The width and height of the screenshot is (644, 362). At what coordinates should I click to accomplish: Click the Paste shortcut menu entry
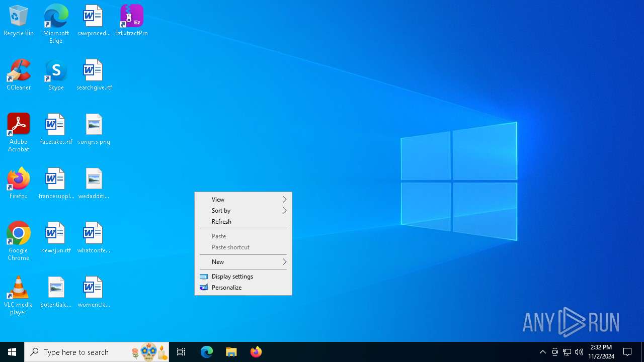tap(243, 247)
